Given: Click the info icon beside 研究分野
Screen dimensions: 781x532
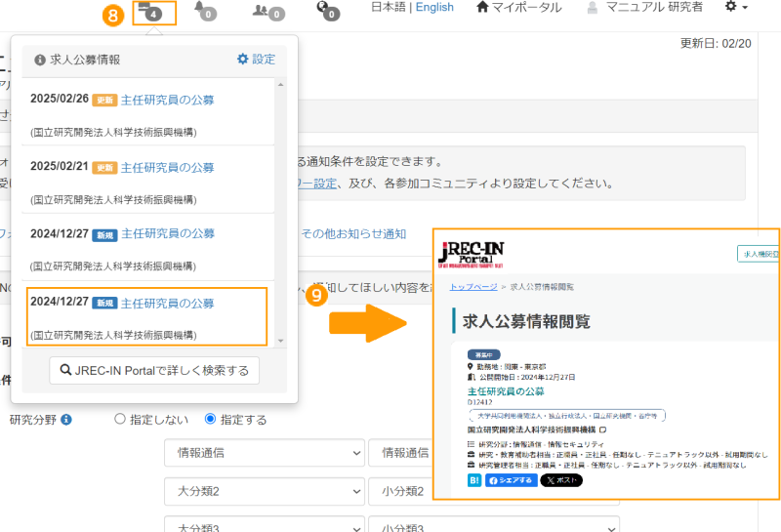Looking at the screenshot, I should (66, 420).
